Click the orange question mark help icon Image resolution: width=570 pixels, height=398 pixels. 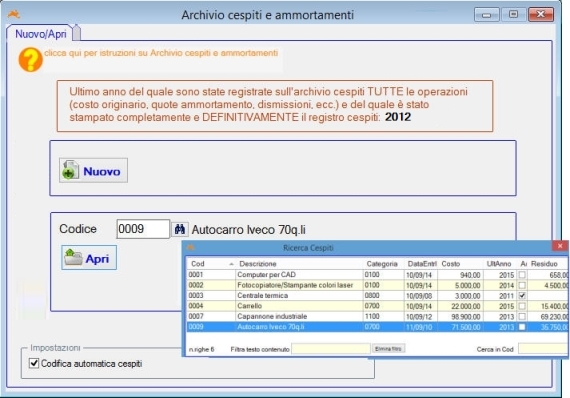coord(31,60)
